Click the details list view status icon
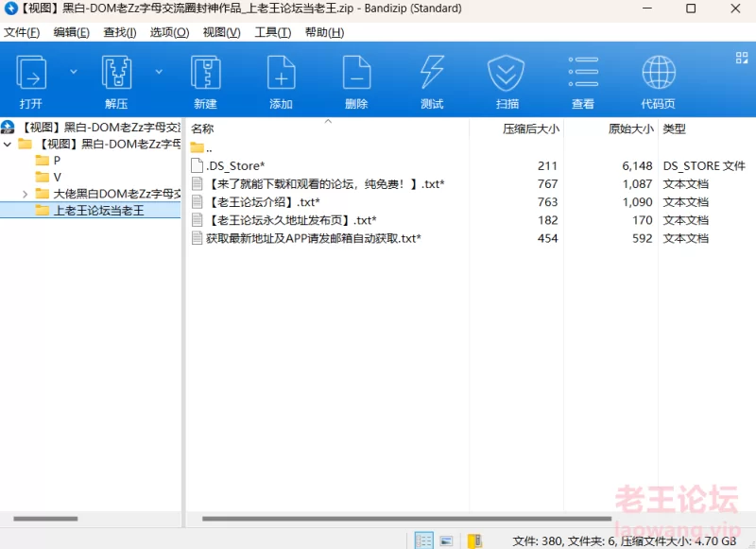This screenshot has height=549, width=756. point(423,540)
